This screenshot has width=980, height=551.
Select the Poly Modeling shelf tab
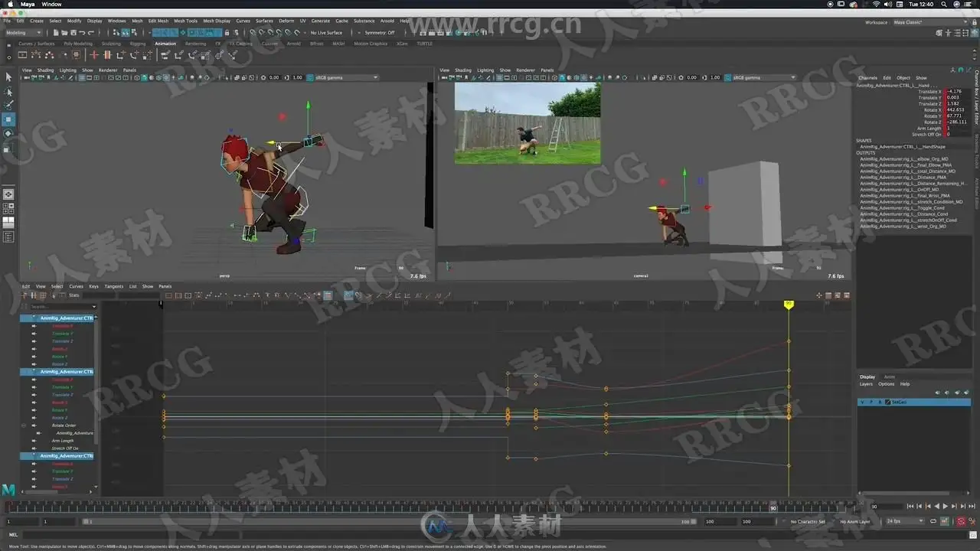click(78, 44)
